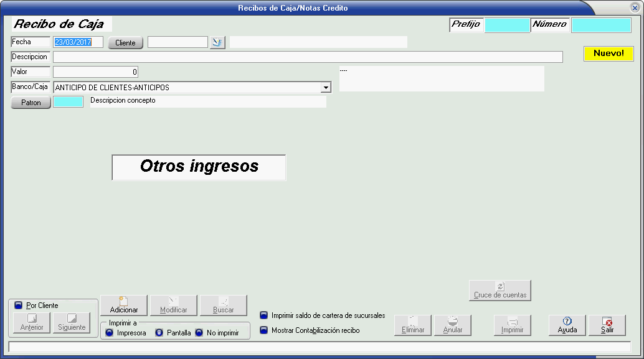Select the Impresora radio option
This screenshot has height=359, width=644.
[110, 333]
